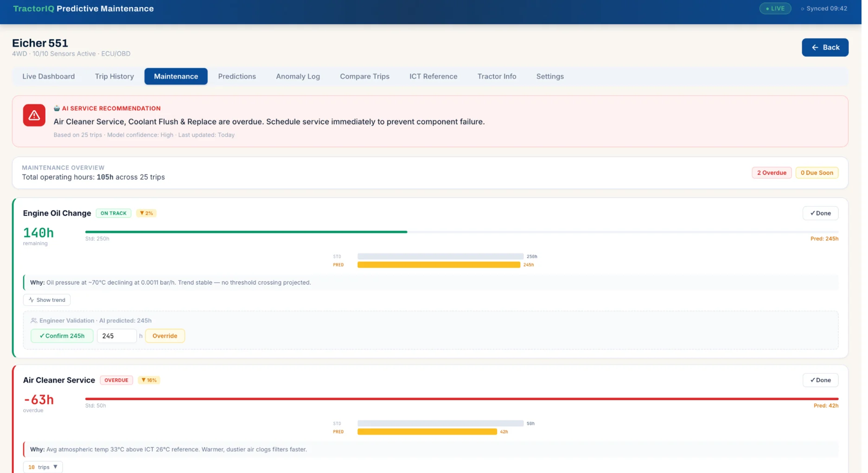The height and width of the screenshot is (473, 868).
Task: Show trend for Engine Oil Change
Action: pos(47,300)
